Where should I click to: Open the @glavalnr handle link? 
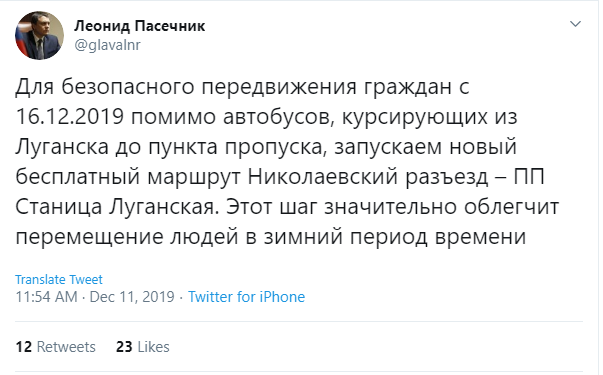[107, 45]
